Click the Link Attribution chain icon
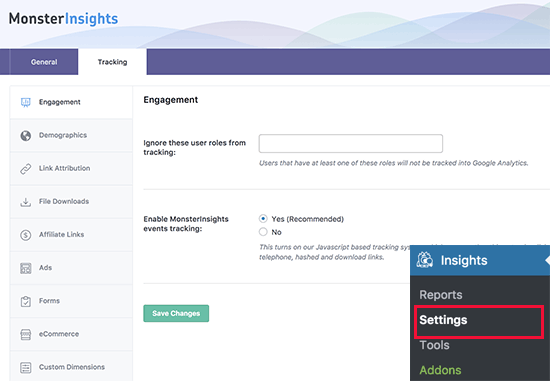 pos(26,169)
